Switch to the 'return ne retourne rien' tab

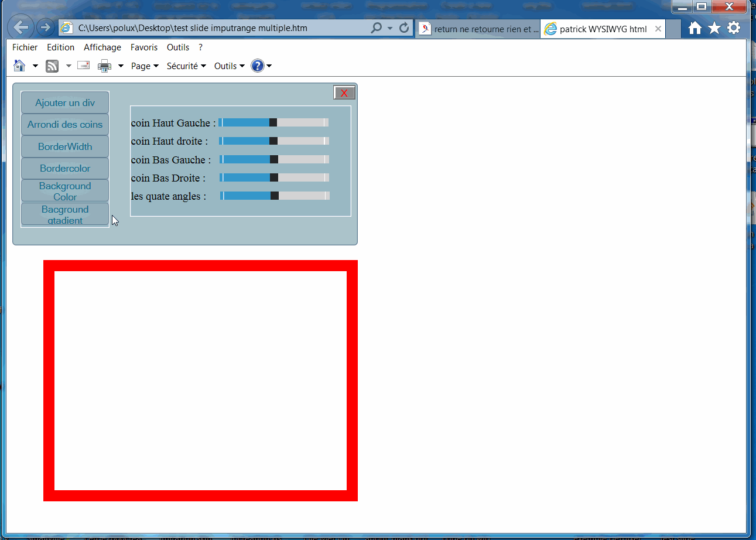pos(478,29)
